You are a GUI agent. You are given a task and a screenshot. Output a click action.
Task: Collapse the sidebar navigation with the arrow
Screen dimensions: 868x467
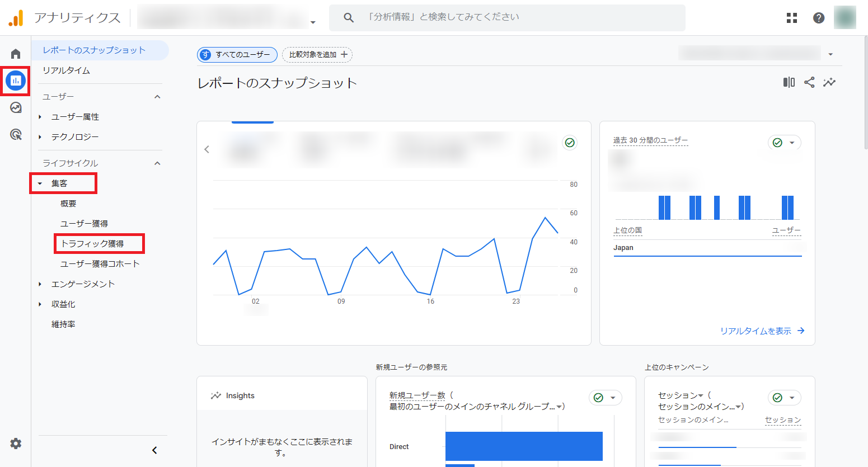[x=154, y=450]
